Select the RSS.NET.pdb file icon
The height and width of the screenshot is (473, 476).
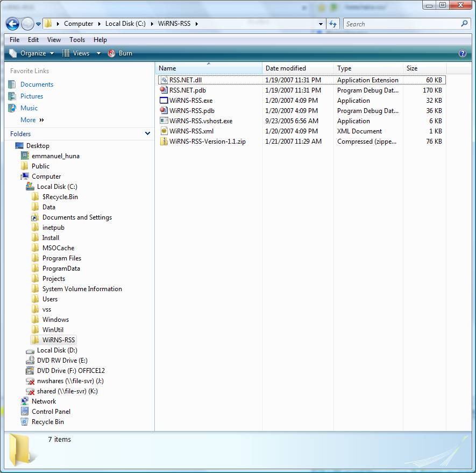(164, 90)
